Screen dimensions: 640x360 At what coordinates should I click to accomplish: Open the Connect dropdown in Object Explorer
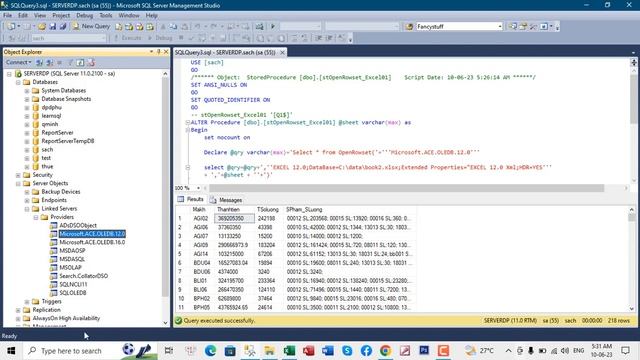(x=18, y=62)
